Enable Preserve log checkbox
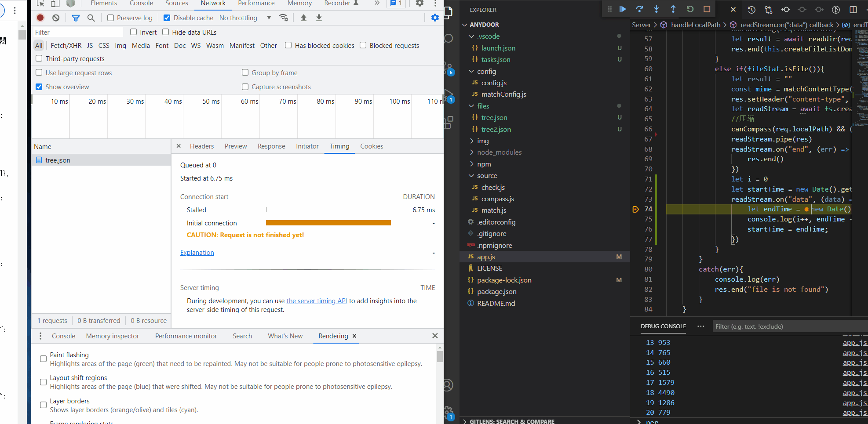This screenshot has height=424, width=868. 111,18
